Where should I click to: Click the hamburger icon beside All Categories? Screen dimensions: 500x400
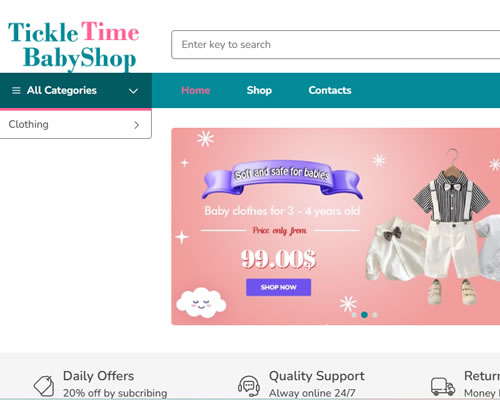point(16,90)
